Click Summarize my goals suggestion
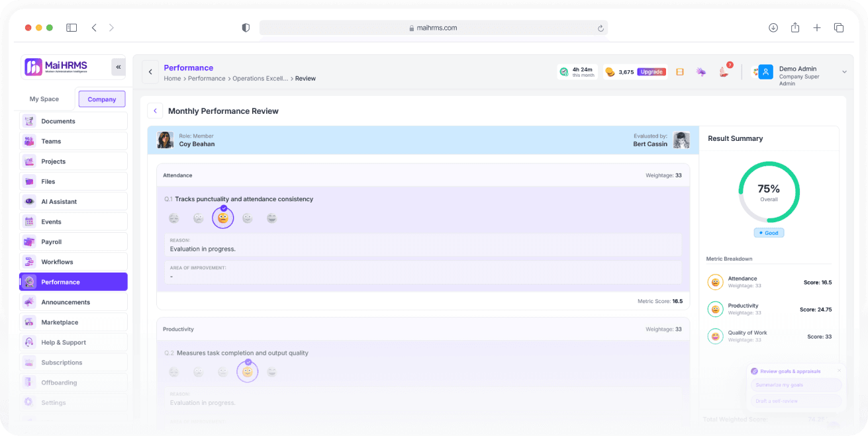The height and width of the screenshot is (436, 868). pyautogui.click(x=796, y=385)
